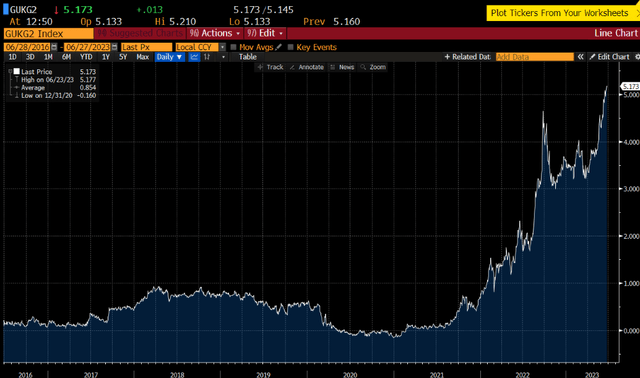Click the Add Data input field
Image resolution: width=640 pixels, height=378 pixels.
(x=535, y=57)
